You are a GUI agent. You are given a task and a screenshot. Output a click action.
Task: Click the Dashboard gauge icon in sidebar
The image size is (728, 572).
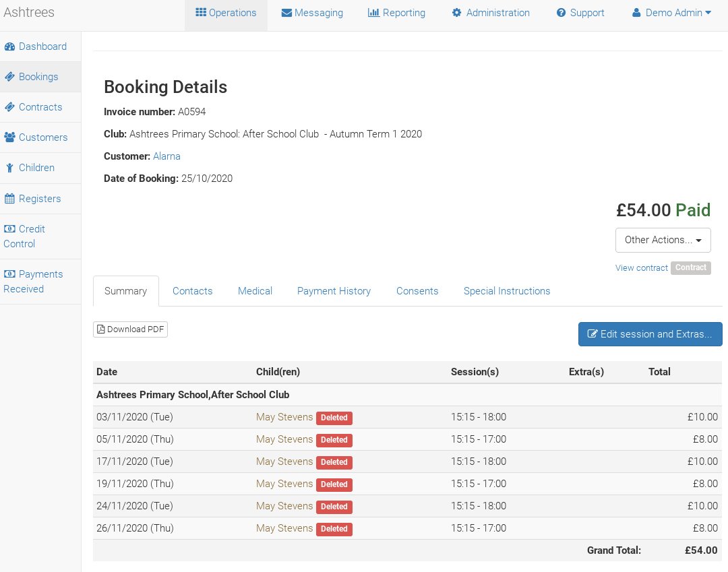[x=9, y=46]
